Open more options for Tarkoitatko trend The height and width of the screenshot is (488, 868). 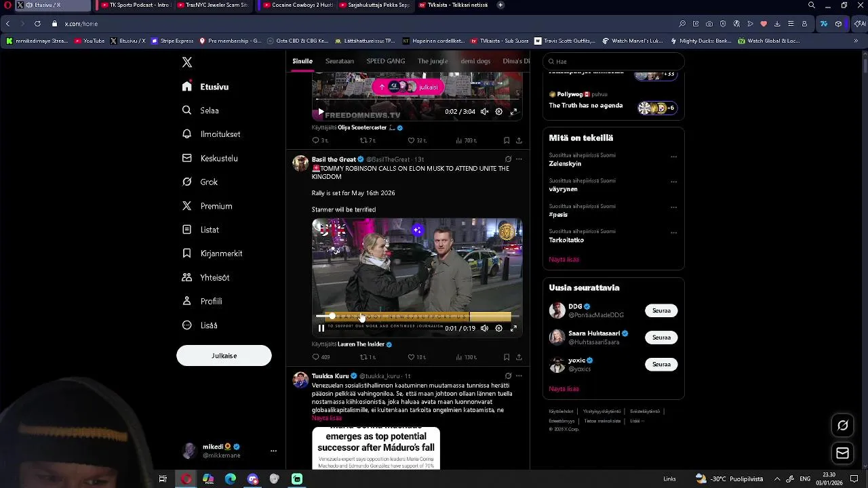pyautogui.click(x=673, y=232)
